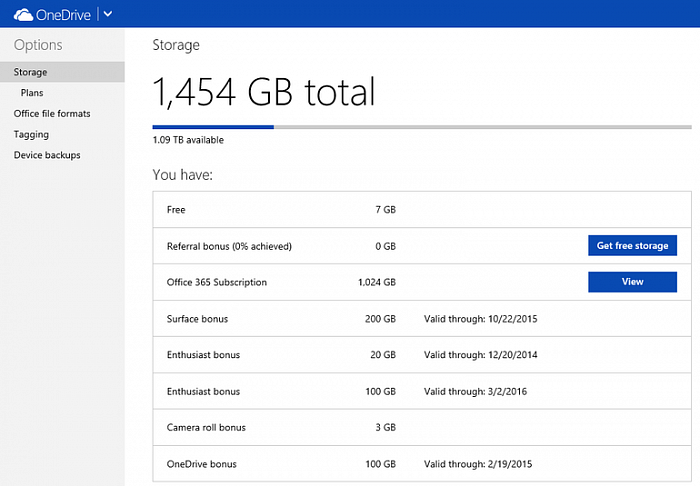Click the 1.09 TB available text

[188, 140]
